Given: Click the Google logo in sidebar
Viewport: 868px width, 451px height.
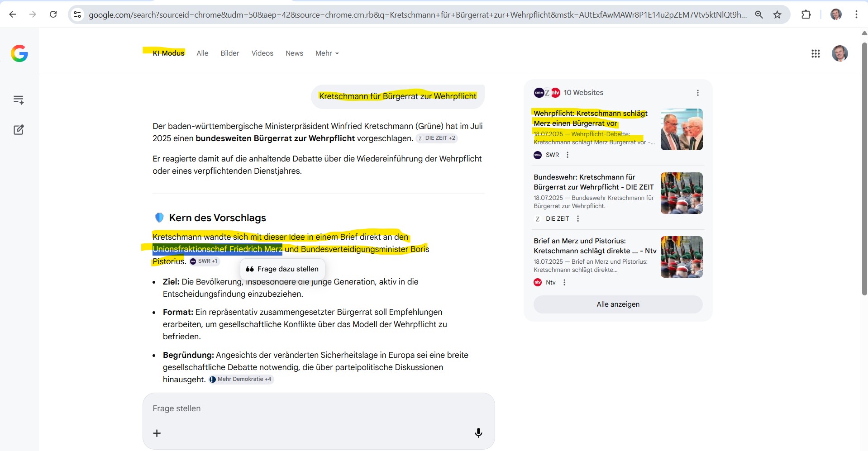Looking at the screenshot, I should coord(19,53).
